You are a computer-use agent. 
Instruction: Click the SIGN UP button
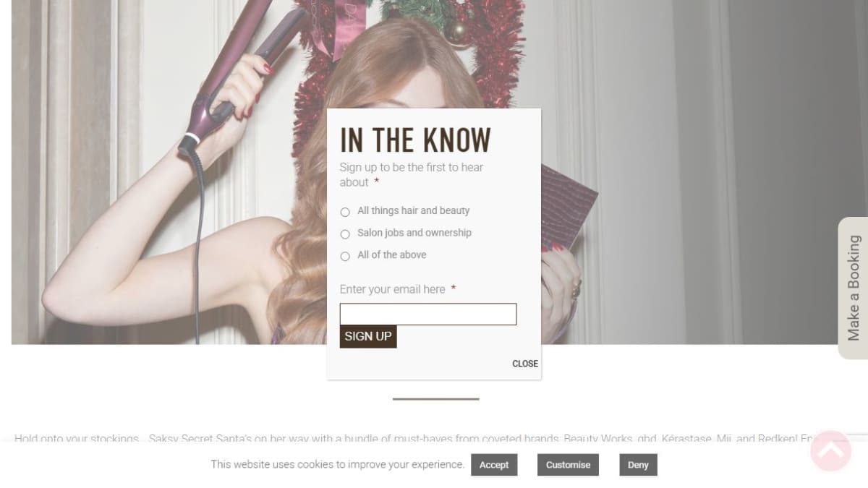[368, 336]
